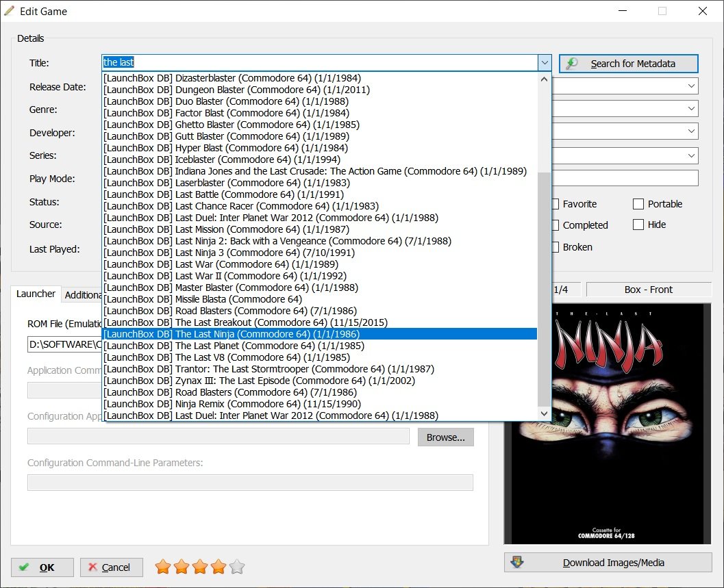The image size is (724, 588).
Task: Set rating to two stars
Action: 182,566
